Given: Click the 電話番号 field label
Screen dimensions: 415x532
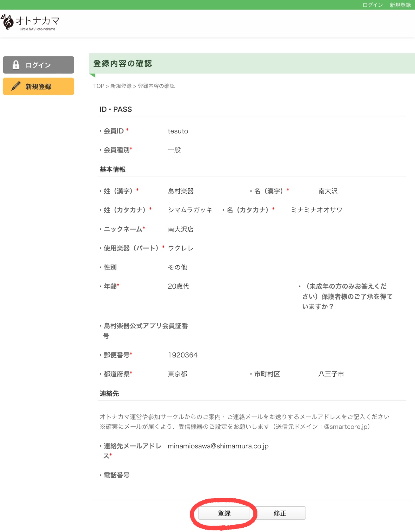Looking at the screenshot, I should [x=116, y=475].
